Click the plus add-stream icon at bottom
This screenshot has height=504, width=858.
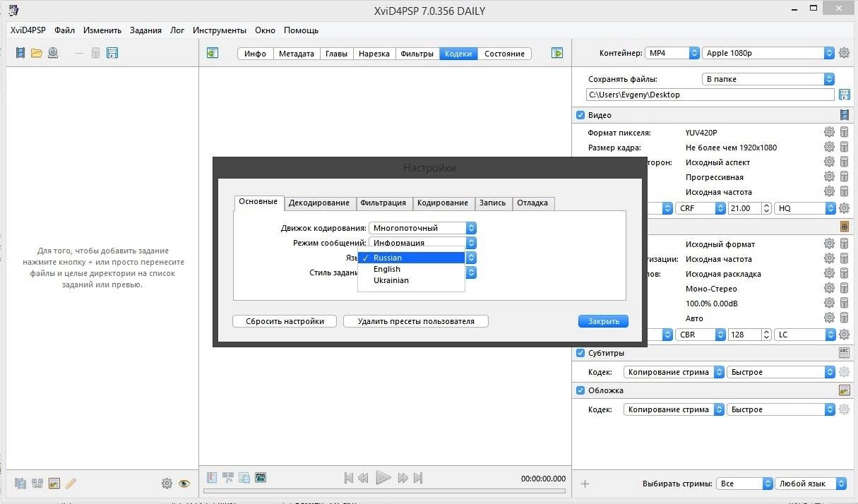point(585,484)
